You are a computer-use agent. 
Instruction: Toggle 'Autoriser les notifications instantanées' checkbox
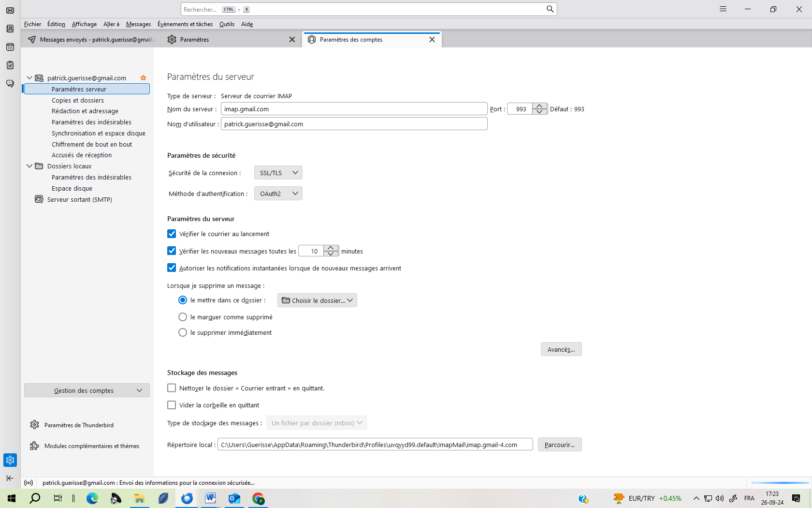pos(172,268)
